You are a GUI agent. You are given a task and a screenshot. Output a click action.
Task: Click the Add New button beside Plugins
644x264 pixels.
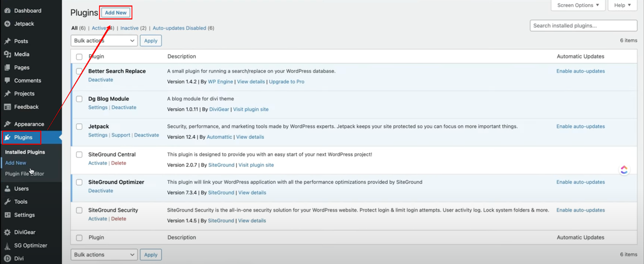116,13
